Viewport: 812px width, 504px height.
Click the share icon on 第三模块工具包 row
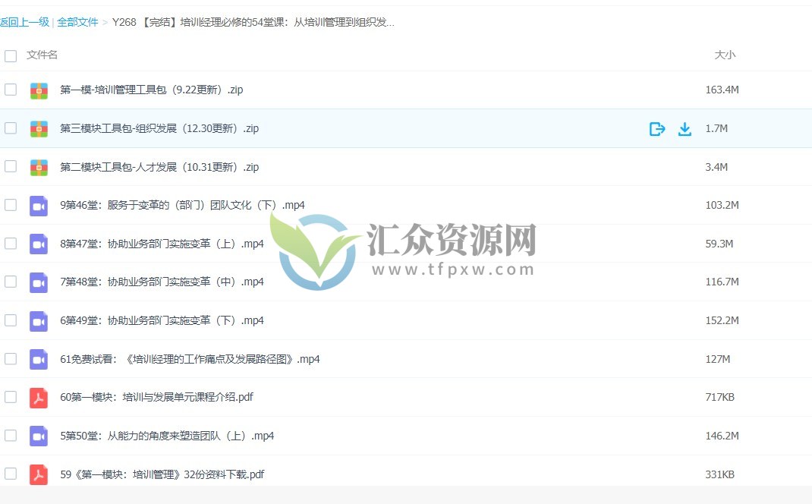(x=656, y=129)
